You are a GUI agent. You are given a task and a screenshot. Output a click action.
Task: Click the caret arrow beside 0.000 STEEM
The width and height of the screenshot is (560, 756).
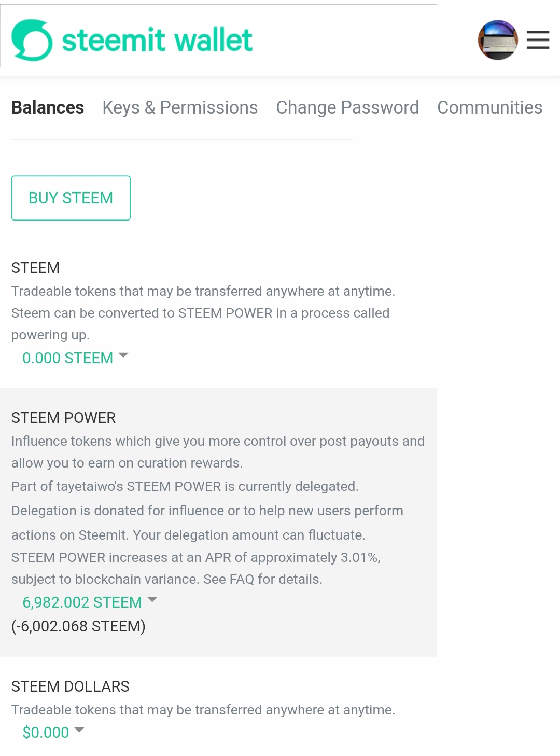pos(123,356)
